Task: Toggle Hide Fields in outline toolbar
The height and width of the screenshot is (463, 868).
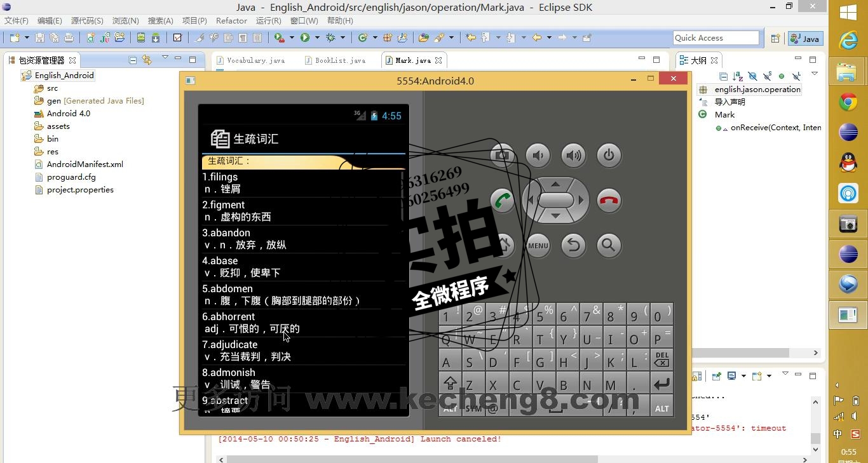Action: 753,77
